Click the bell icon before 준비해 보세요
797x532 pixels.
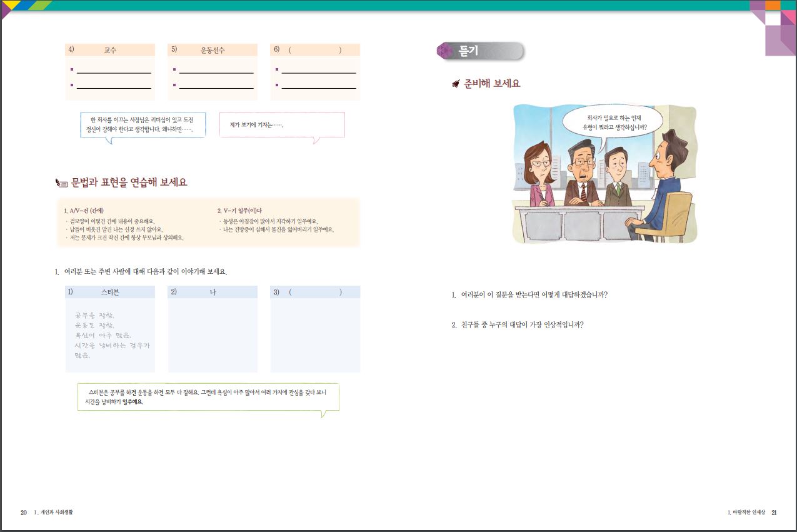coord(456,84)
